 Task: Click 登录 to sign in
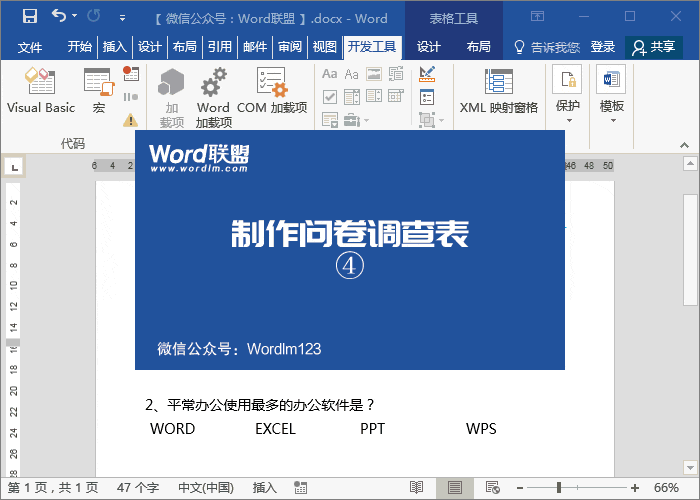click(603, 46)
